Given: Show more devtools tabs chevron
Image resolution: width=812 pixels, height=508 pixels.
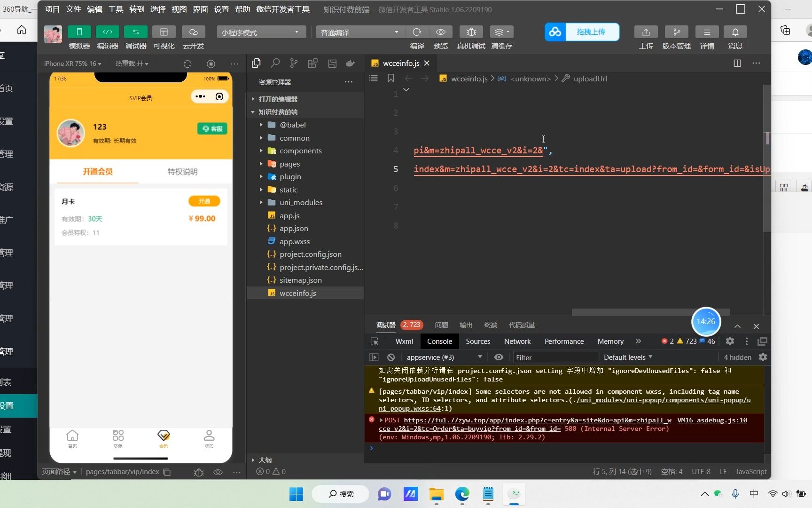Looking at the screenshot, I should (638, 341).
